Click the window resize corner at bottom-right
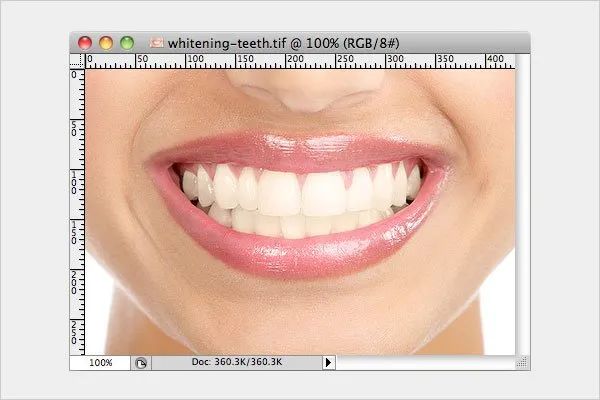The height and width of the screenshot is (400, 600). pyautogui.click(x=523, y=363)
